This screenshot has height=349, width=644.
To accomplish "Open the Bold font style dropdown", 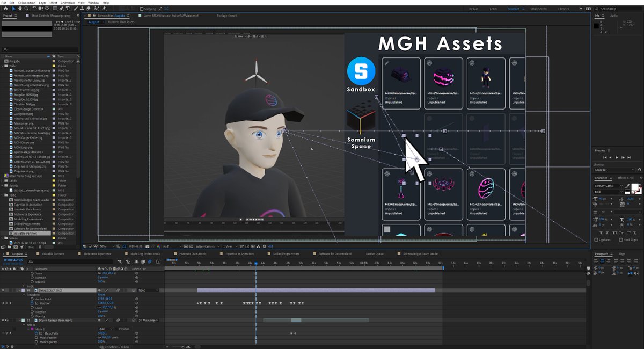I will pos(609,192).
